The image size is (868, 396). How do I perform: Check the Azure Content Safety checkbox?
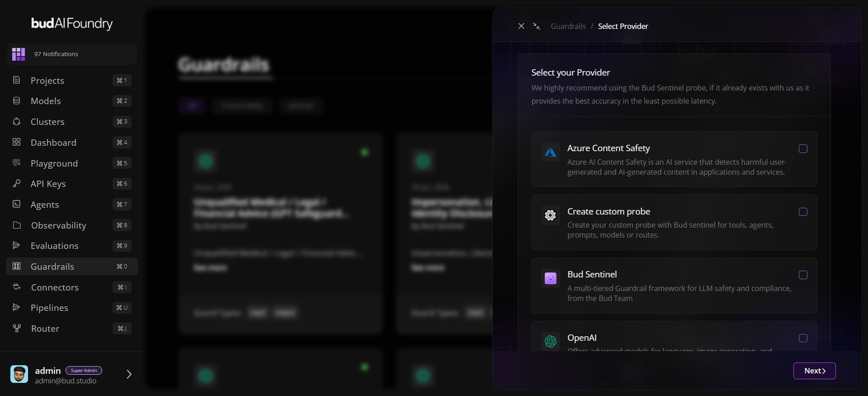(x=803, y=149)
